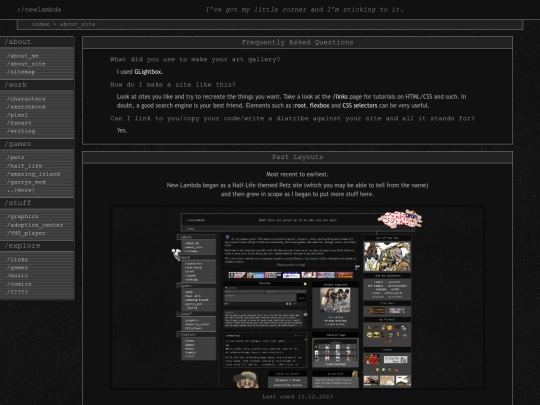Open the /VHS_player link
This screenshot has height=405, width=540.
(26, 233)
